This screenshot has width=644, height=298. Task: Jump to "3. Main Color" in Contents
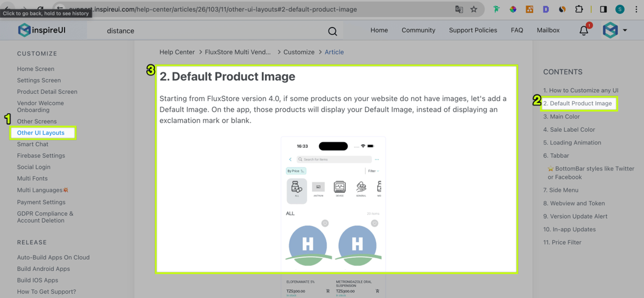561,116
